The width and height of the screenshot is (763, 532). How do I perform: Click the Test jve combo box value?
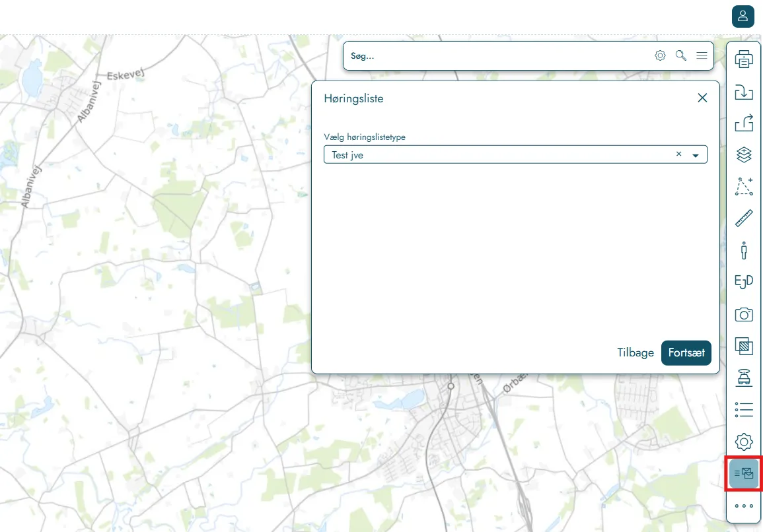[x=347, y=155]
